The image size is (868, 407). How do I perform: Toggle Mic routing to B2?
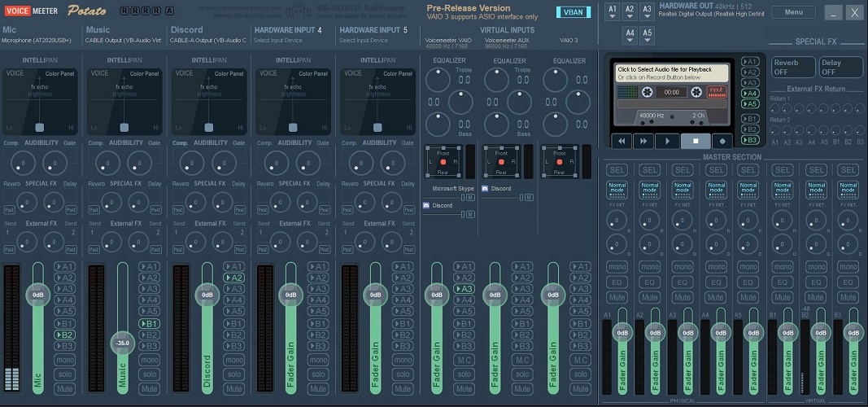64,335
